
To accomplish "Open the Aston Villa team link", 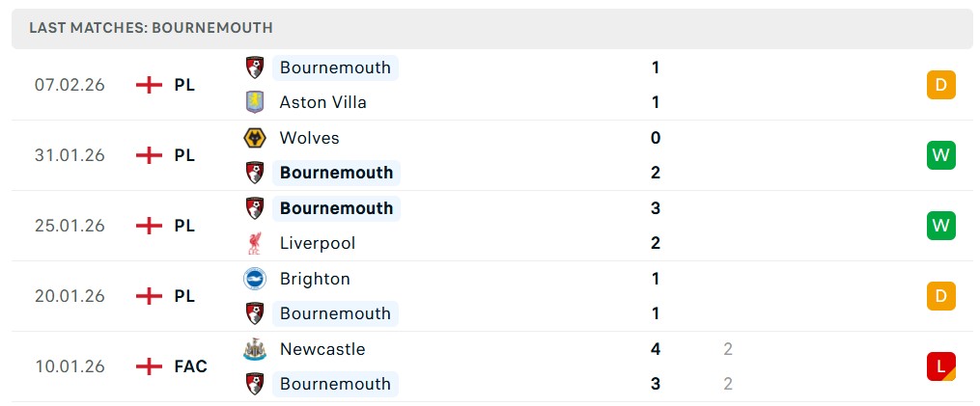I will click(x=322, y=102).
